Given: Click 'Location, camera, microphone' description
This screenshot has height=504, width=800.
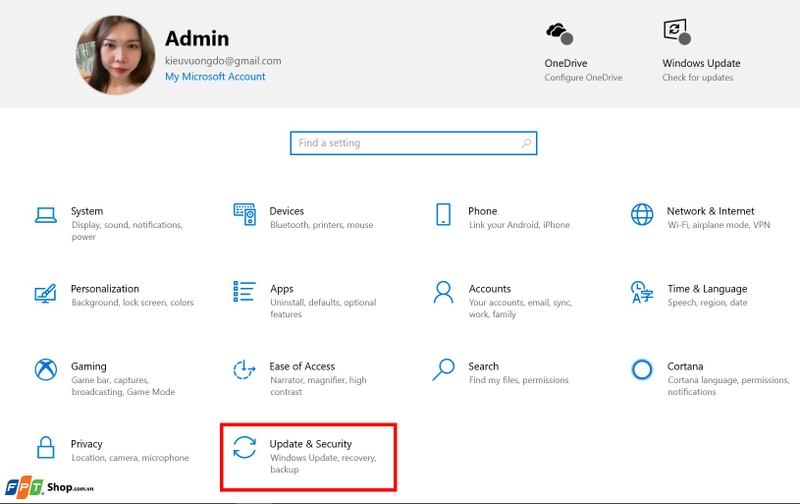Looking at the screenshot, I should (x=130, y=458).
